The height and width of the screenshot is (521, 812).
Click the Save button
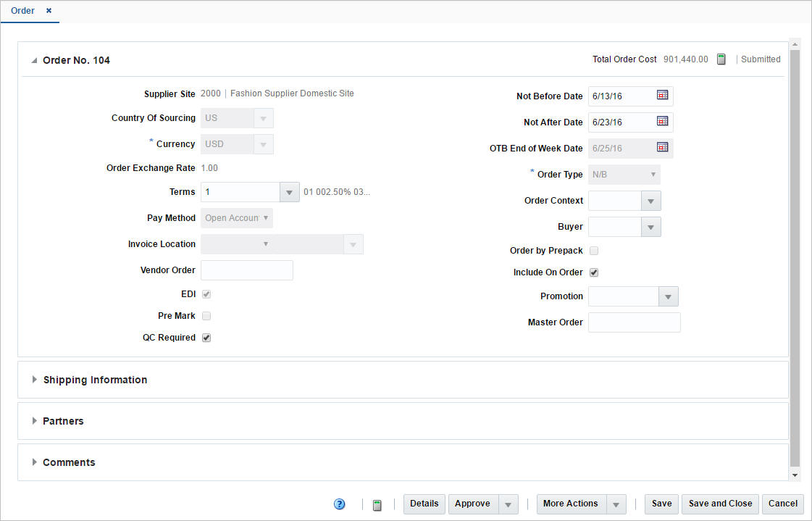pos(662,504)
